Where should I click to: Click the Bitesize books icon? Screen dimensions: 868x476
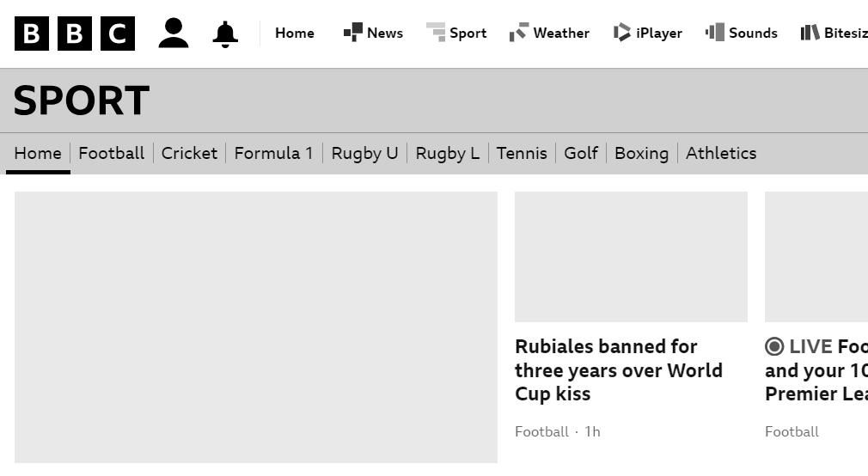click(x=809, y=33)
